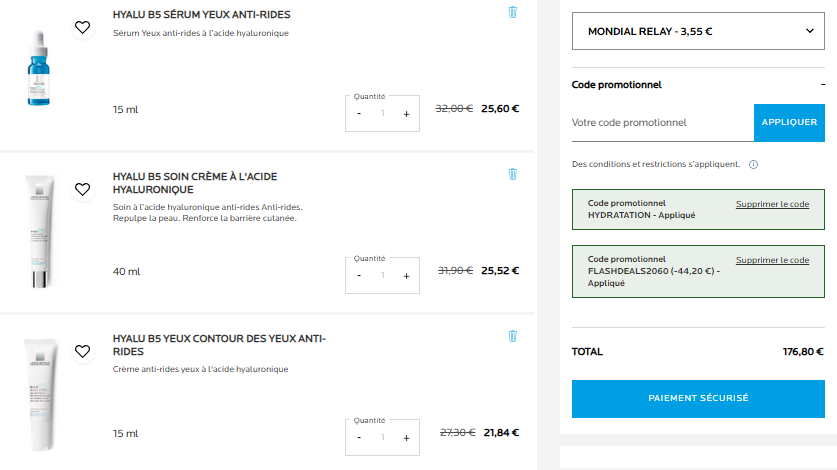Collapse the Code promotionnel section
837x470 pixels.
820,85
